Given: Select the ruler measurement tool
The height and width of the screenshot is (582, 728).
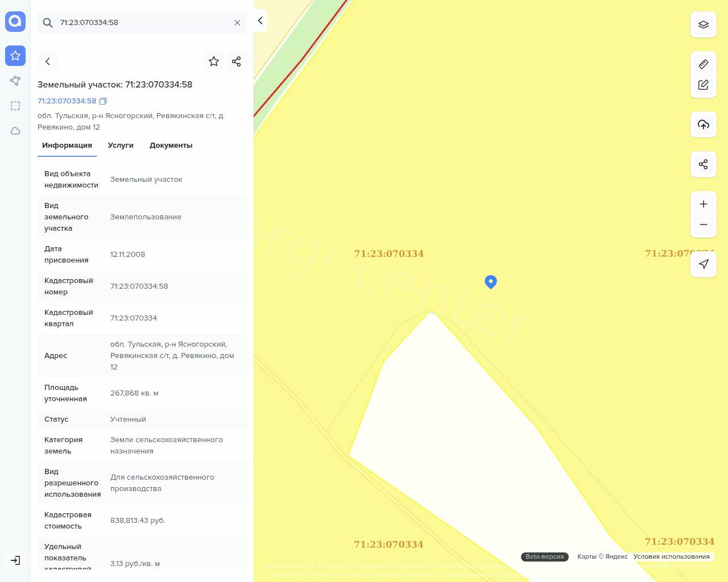Looking at the screenshot, I should tap(704, 64).
